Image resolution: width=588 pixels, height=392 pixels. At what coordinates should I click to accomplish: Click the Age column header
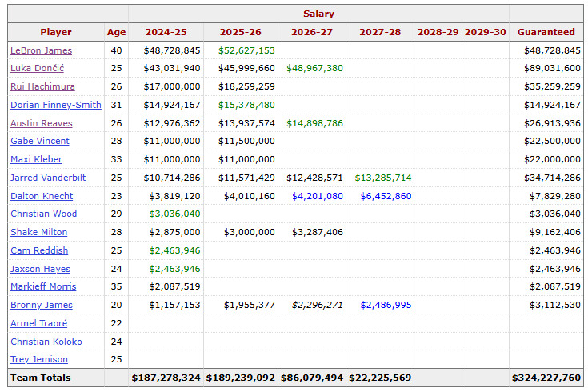click(x=116, y=32)
